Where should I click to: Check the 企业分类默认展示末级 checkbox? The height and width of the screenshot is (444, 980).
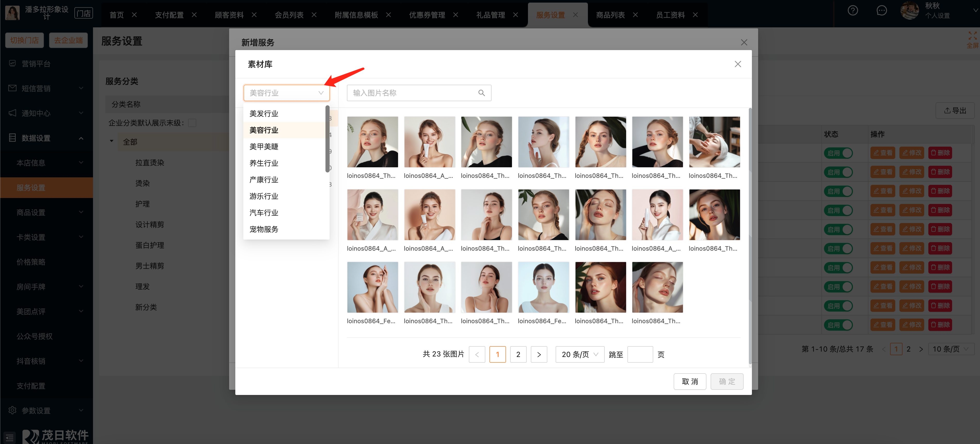point(192,123)
